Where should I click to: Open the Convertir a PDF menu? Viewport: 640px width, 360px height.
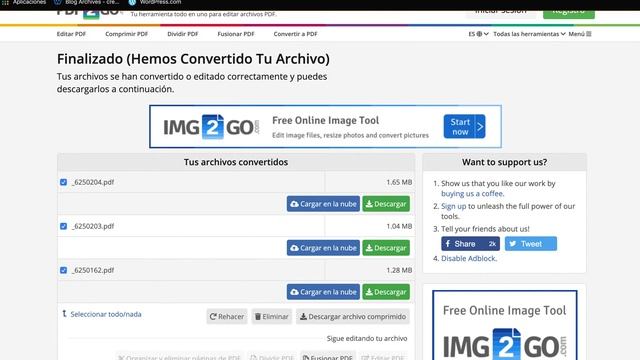coord(295,34)
